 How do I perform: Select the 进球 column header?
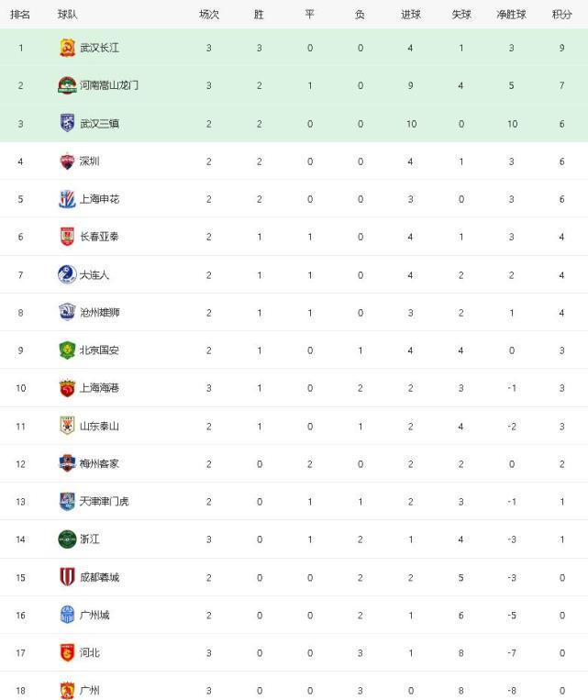[410, 15]
